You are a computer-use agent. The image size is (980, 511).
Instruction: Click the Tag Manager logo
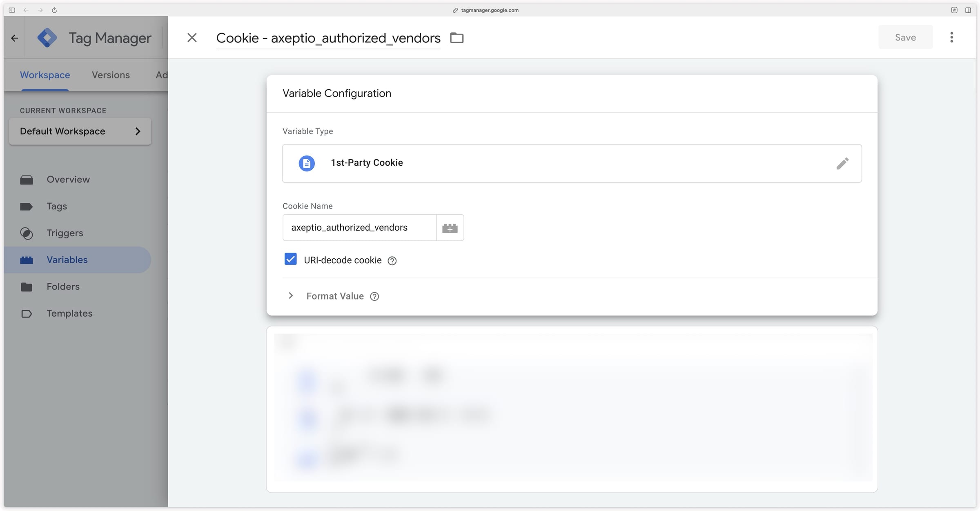47,38
